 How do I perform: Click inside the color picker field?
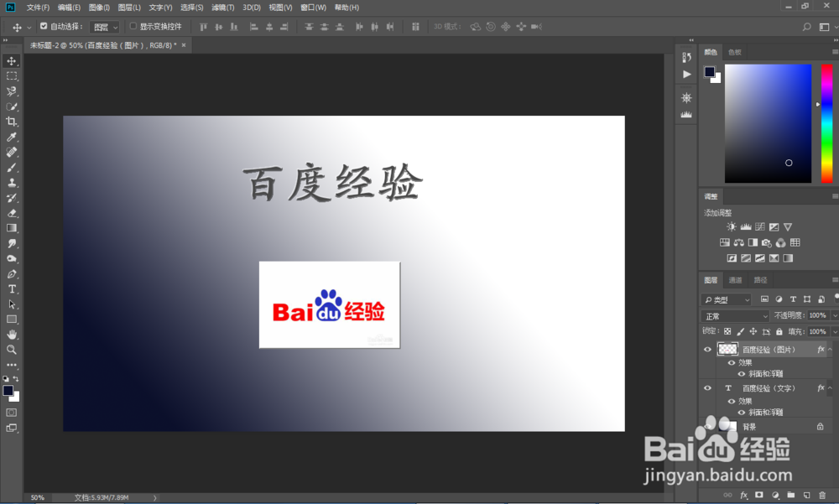point(768,123)
